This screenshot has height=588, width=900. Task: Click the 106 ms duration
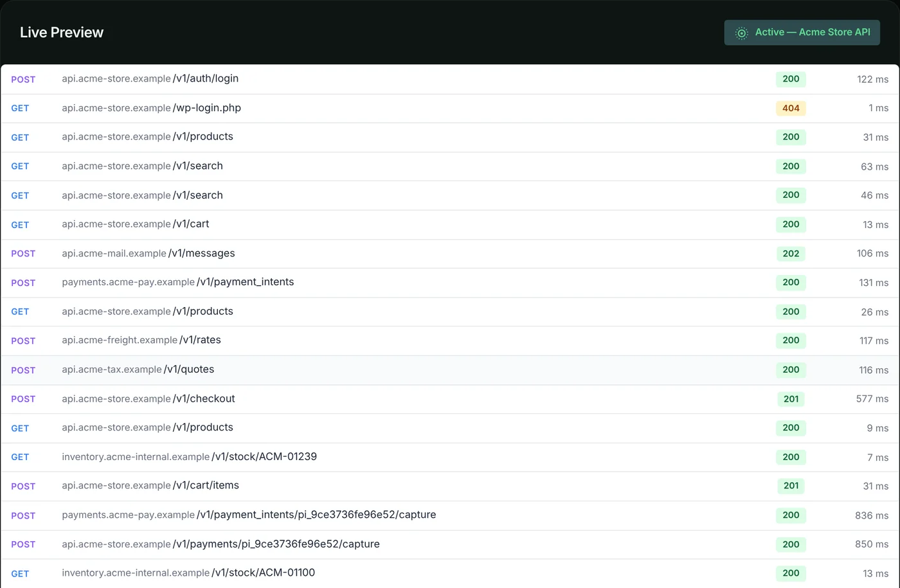(873, 253)
